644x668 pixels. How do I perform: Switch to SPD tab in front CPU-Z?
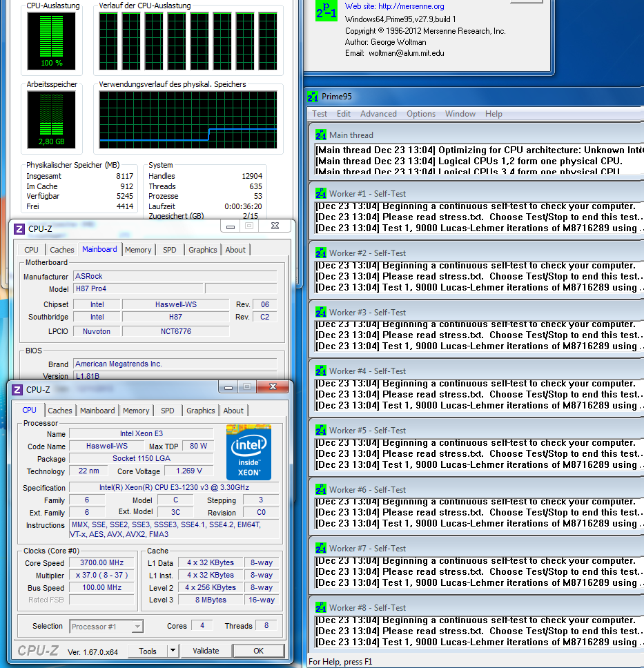pos(168,411)
